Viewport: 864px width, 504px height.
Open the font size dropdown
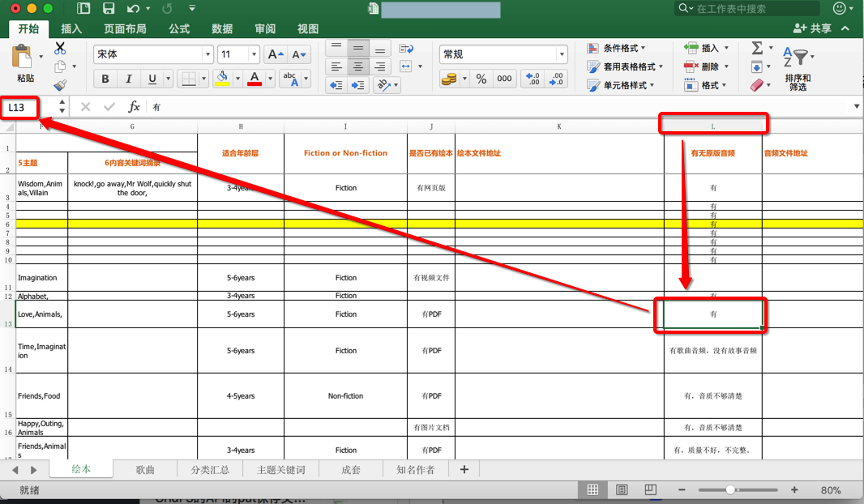tap(254, 54)
